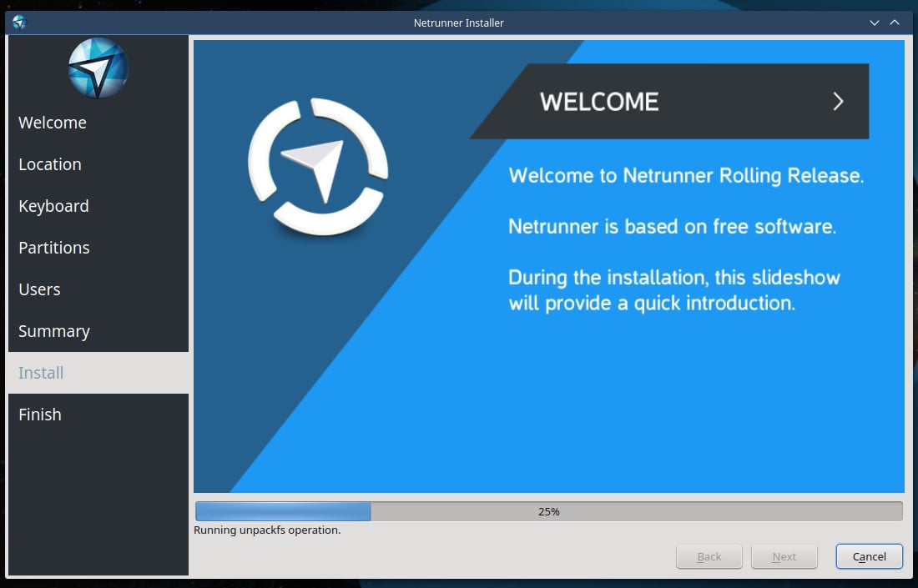Viewport: 918px width, 588px height.
Task: Select the Location step in the sidebar
Action: [49, 164]
